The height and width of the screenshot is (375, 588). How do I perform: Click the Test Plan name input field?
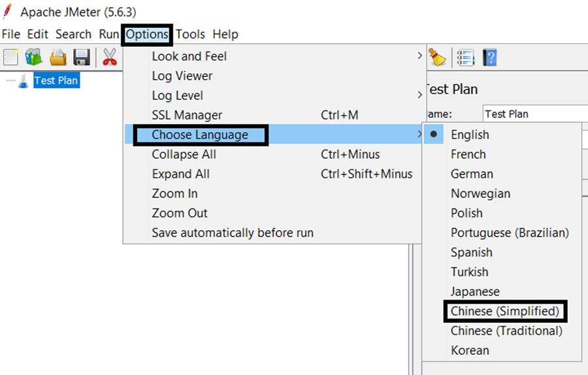[x=532, y=114]
